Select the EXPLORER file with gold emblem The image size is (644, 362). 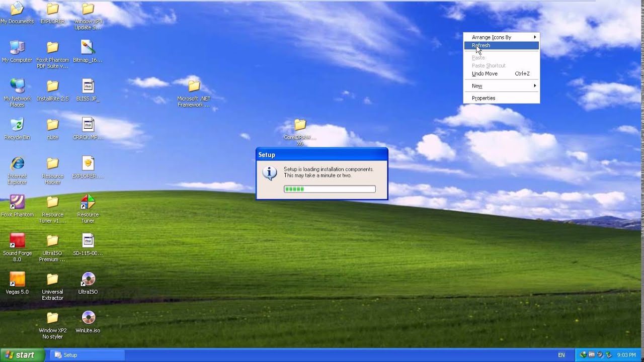click(88, 163)
